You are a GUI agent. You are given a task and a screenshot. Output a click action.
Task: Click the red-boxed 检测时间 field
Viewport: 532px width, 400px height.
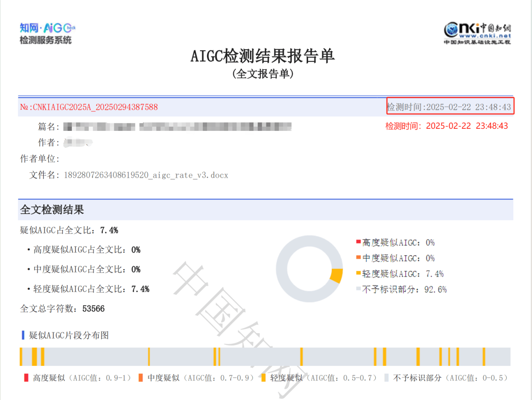[x=450, y=106]
